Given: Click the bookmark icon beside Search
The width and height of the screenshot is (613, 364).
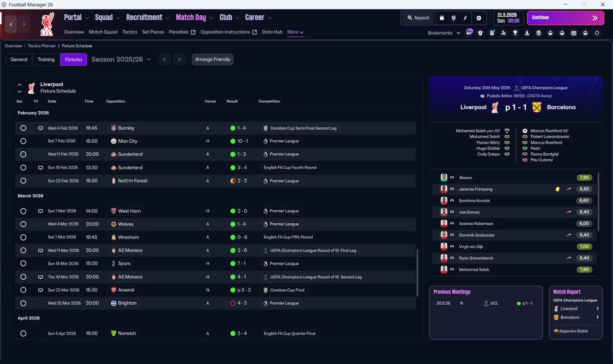Looking at the screenshot, I should 442,18.
